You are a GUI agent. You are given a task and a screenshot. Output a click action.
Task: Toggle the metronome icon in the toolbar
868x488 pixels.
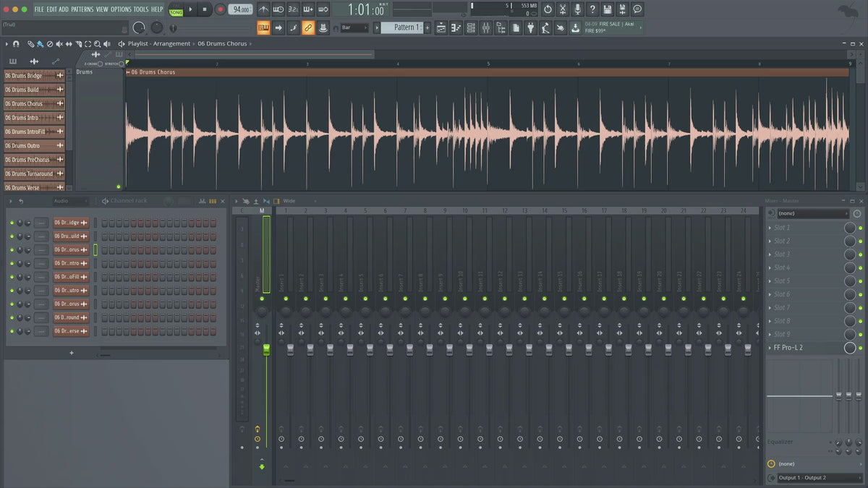pos(263,9)
